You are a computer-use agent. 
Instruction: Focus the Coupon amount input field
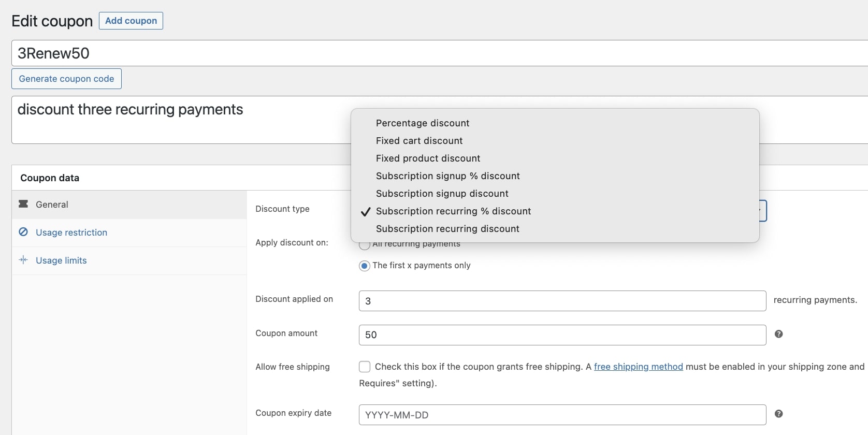coord(562,335)
